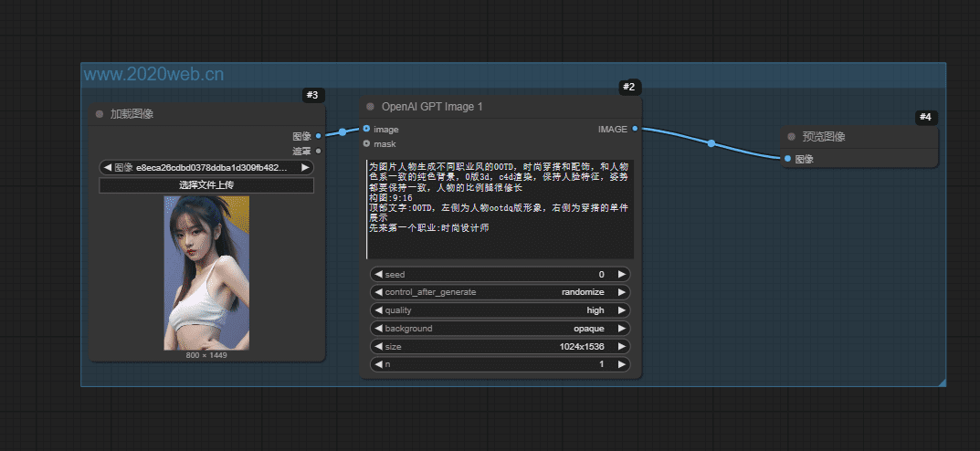This screenshot has width=980, height=451.
Task: Click the #2 node badge
Action: 628,88
